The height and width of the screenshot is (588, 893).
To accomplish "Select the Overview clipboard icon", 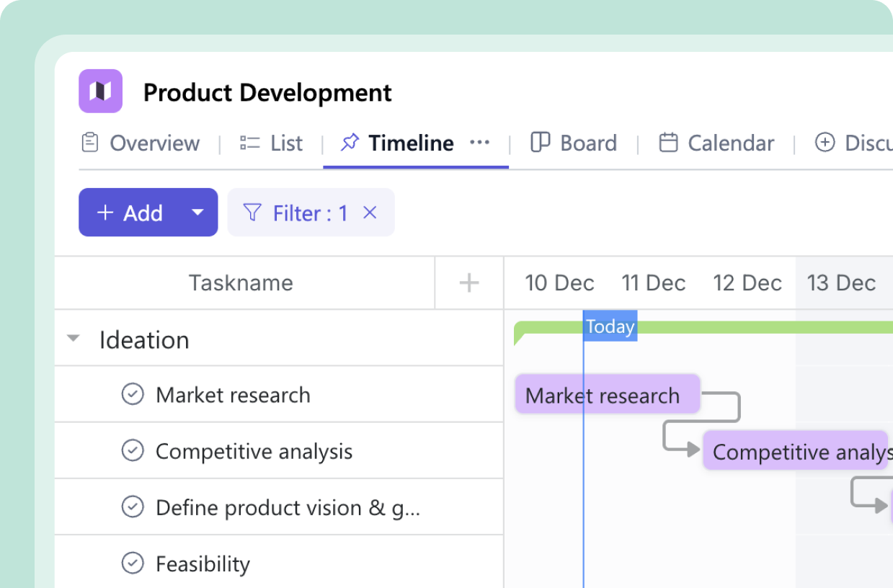I will tap(89, 143).
